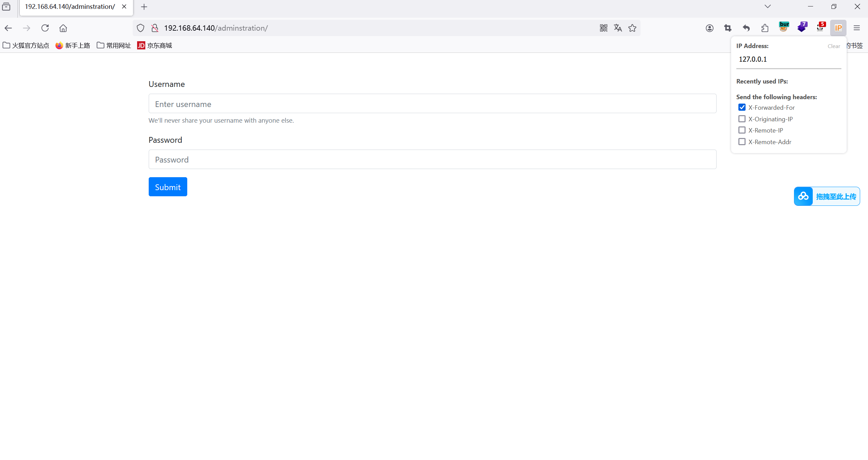This screenshot has width=868, height=460.
Task: Uncheck the X-Forwarded-For header
Action: coord(742,107)
